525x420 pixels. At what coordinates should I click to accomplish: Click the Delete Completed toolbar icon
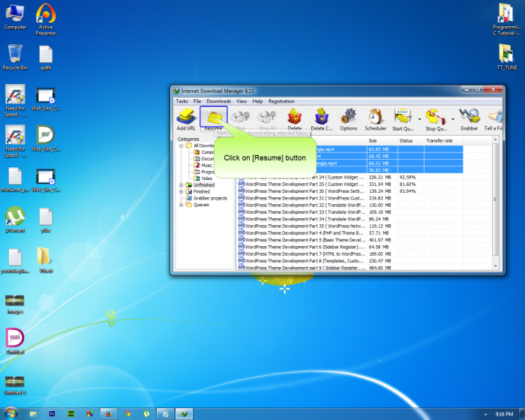click(322, 117)
